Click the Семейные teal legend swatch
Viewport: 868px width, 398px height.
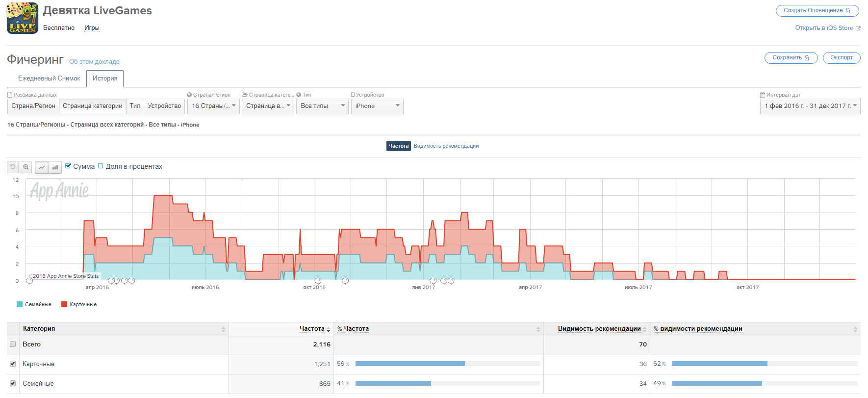click(x=20, y=305)
